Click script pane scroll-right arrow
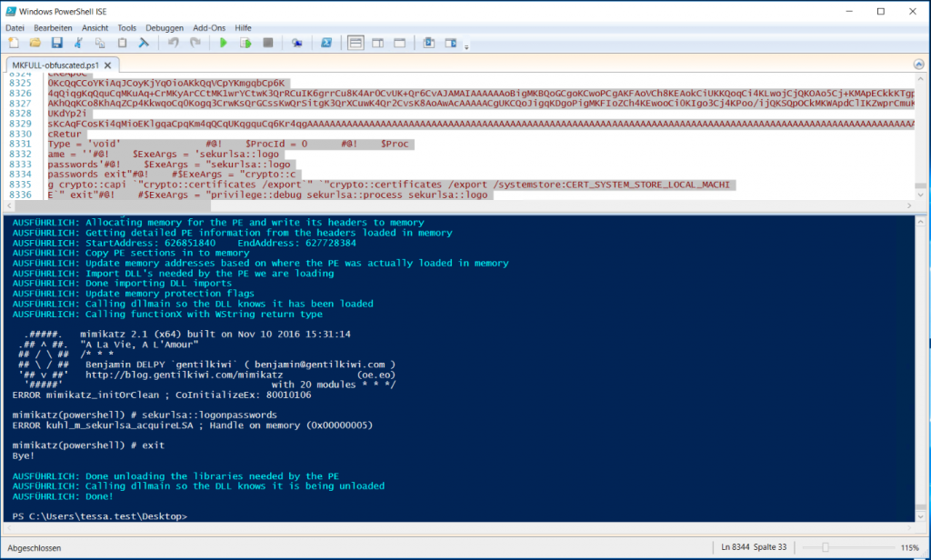 coord(909,205)
